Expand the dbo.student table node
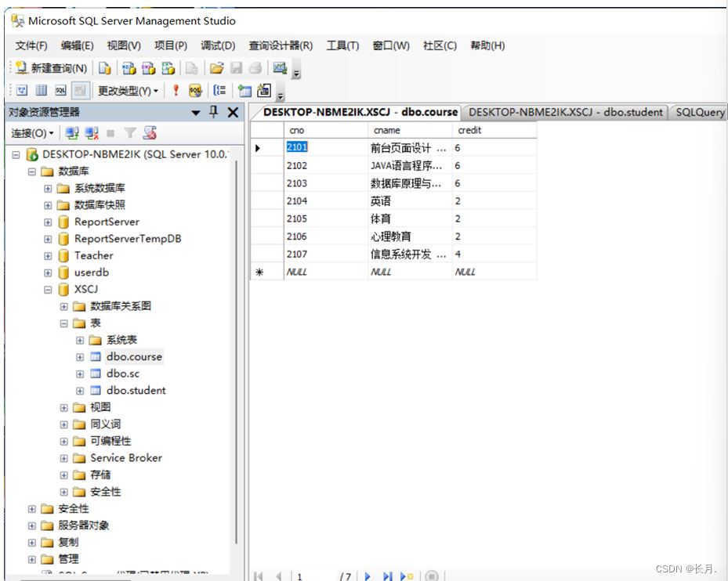This screenshot has width=728, height=581. pos(80,390)
